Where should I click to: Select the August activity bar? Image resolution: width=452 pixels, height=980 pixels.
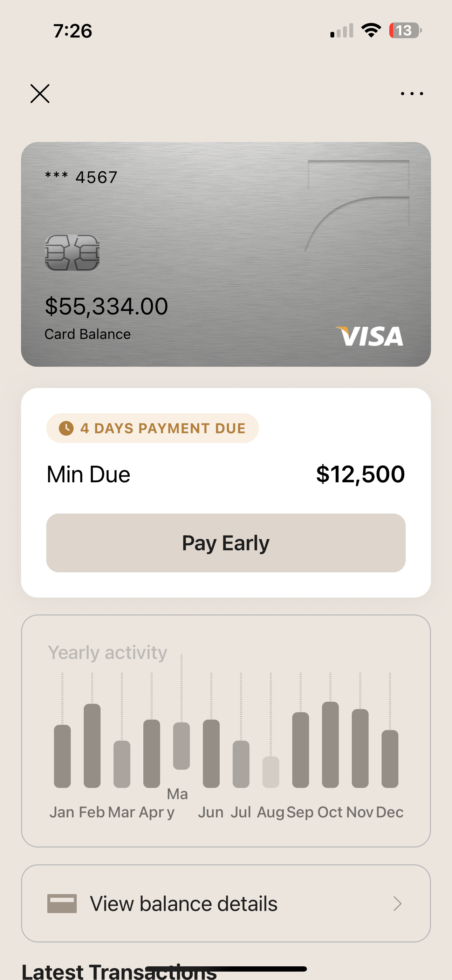[270, 771]
